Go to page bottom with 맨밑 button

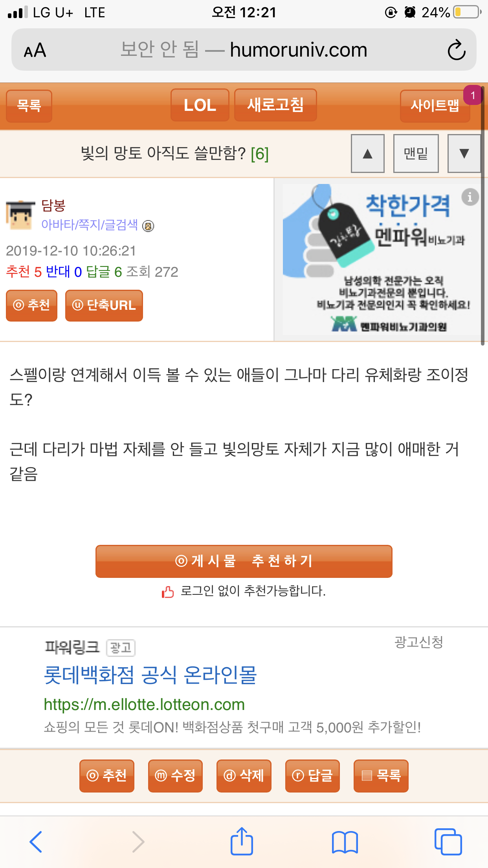click(x=416, y=153)
